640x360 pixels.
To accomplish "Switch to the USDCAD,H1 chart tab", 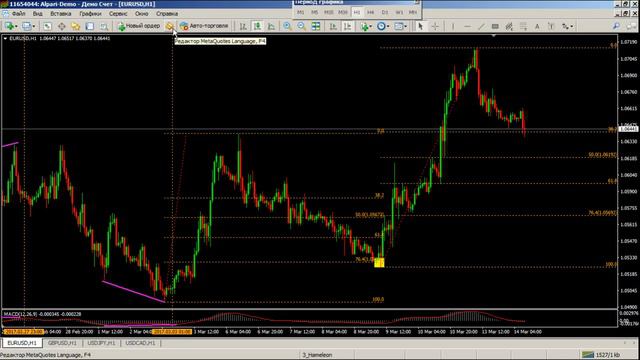I will coord(140,343).
